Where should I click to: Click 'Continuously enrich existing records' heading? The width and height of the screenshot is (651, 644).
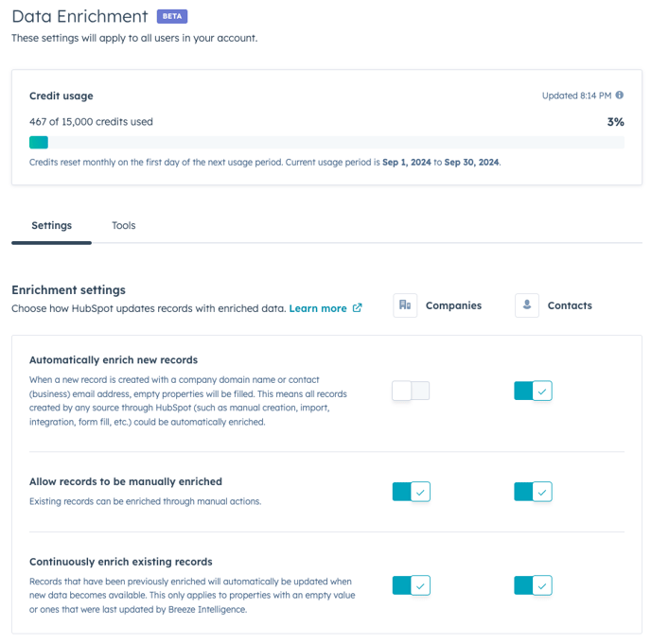pos(121,562)
